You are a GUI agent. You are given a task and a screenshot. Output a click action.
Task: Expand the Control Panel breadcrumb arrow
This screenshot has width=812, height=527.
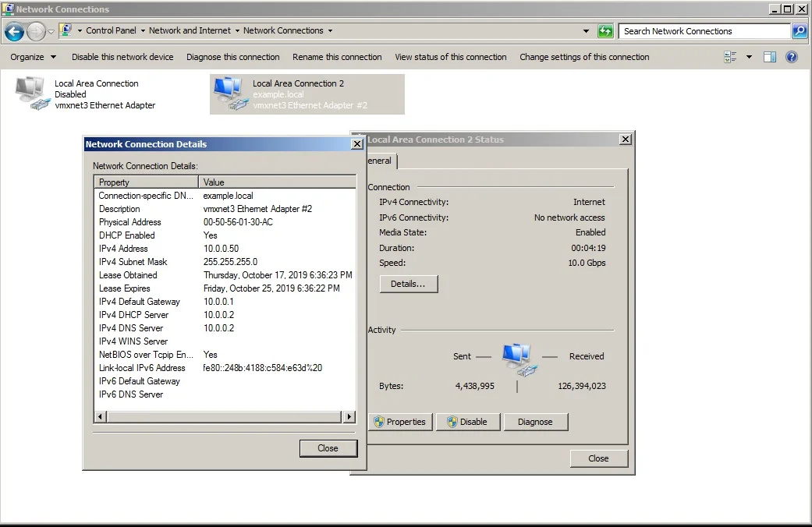click(144, 31)
